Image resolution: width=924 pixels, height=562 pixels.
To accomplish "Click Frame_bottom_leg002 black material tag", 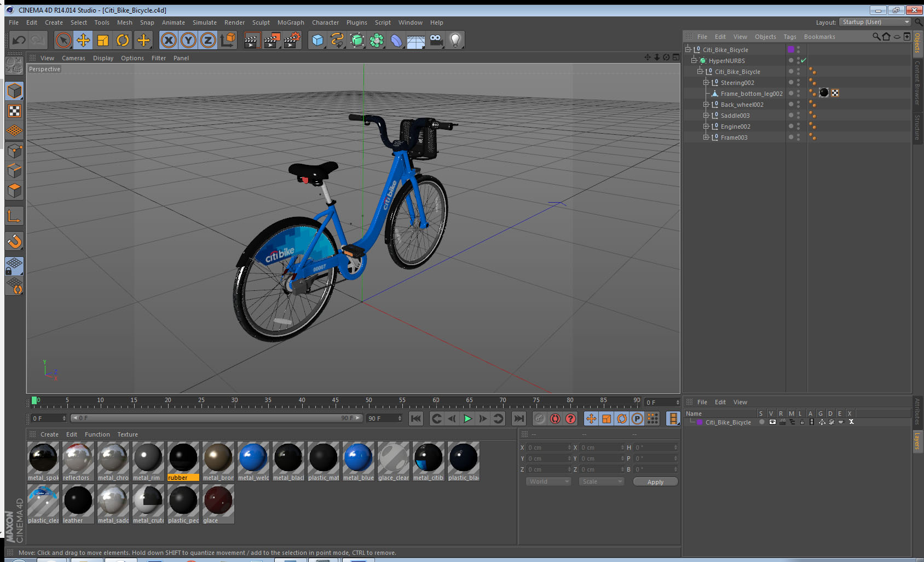I will (x=824, y=93).
